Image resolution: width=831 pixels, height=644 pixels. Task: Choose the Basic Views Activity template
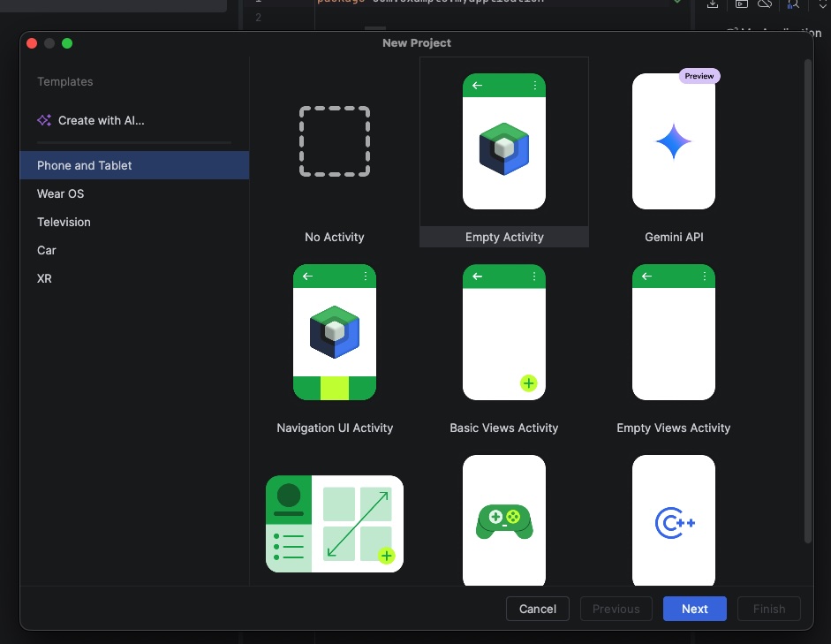point(504,343)
